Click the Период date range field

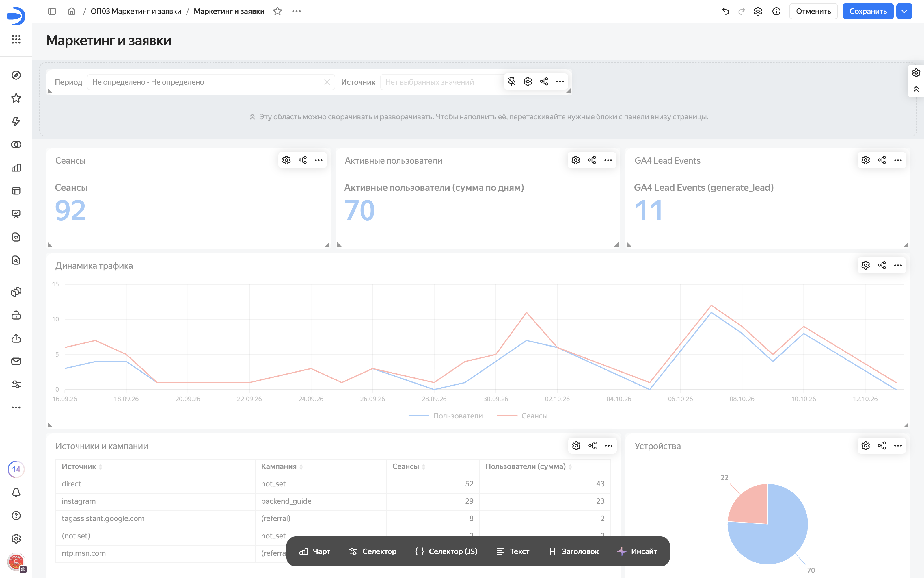point(211,82)
